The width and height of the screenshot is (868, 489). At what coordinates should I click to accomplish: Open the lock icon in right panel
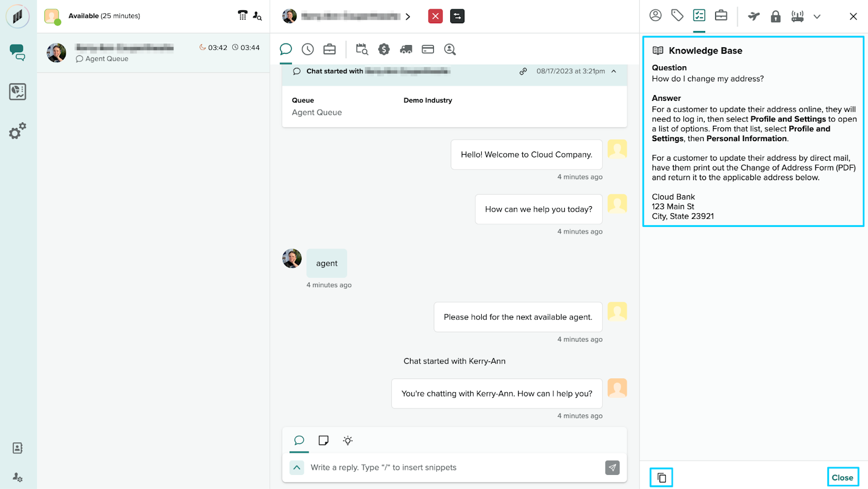click(x=776, y=16)
